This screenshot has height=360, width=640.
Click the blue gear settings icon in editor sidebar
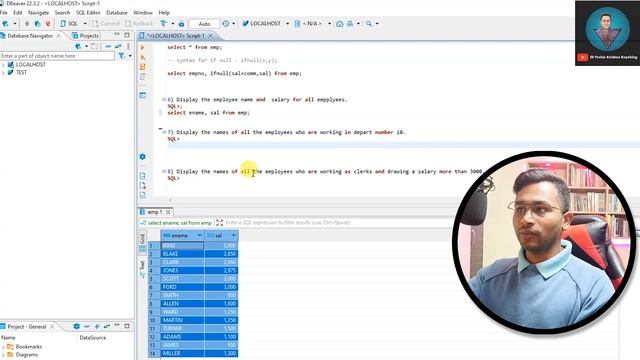[142, 157]
